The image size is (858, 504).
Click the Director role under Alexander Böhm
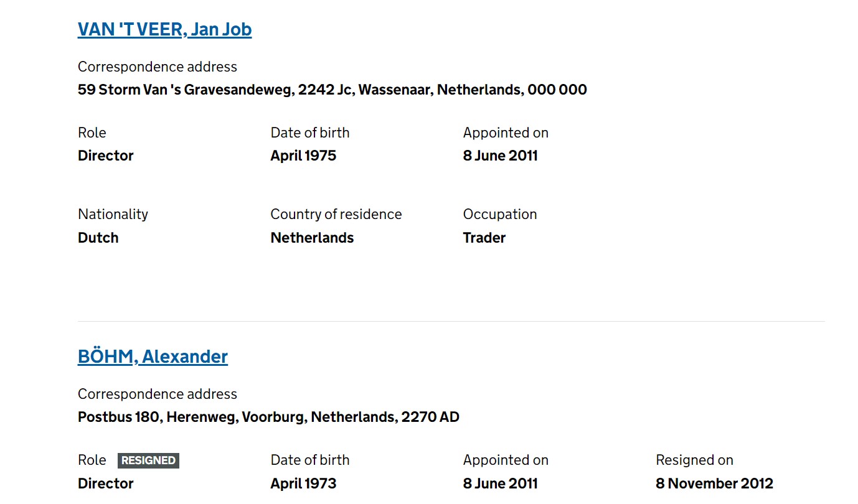(106, 483)
